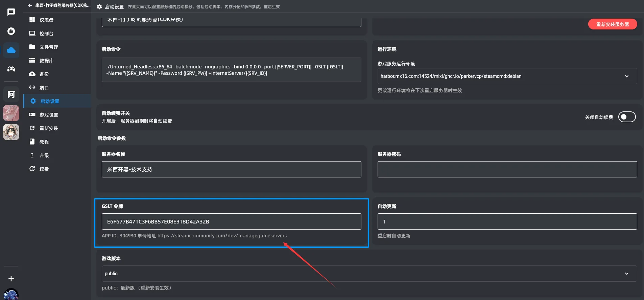The width and height of the screenshot is (644, 300).
Task: Click the 服务器密码 password field
Action: tap(507, 169)
